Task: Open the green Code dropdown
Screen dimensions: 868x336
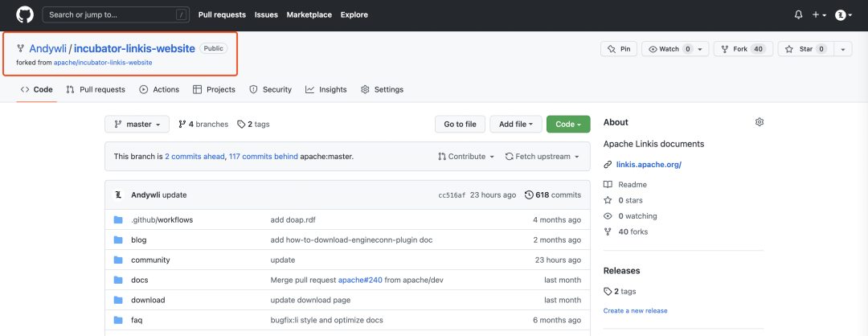Action: tap(568, 125)
